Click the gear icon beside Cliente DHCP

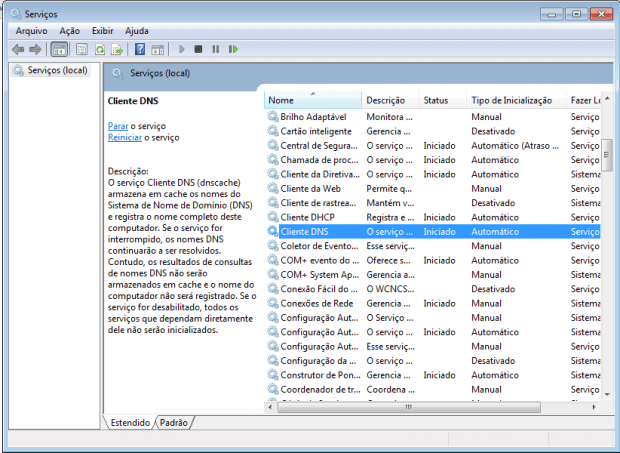[272, 217]
